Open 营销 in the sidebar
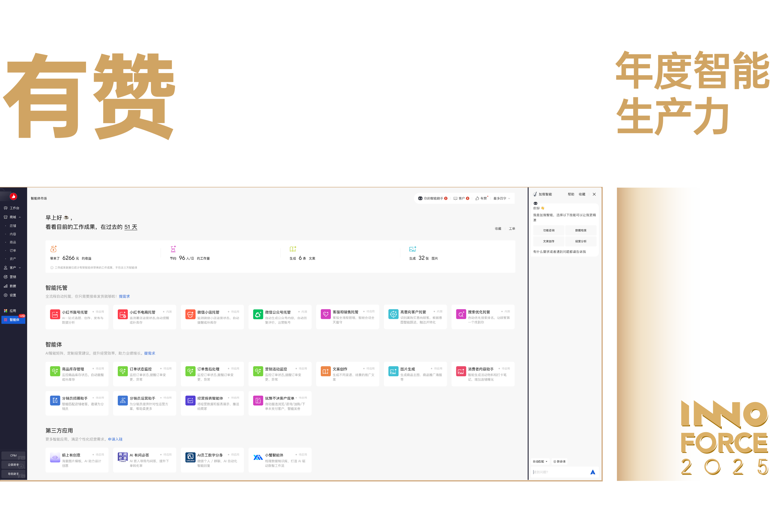The image size is (772, 532). coord(13,277)
